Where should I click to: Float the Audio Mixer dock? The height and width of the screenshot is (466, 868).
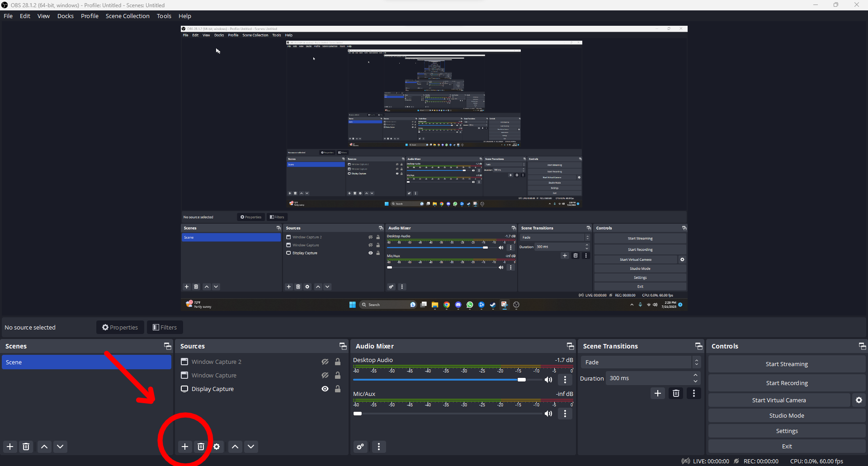571,346
